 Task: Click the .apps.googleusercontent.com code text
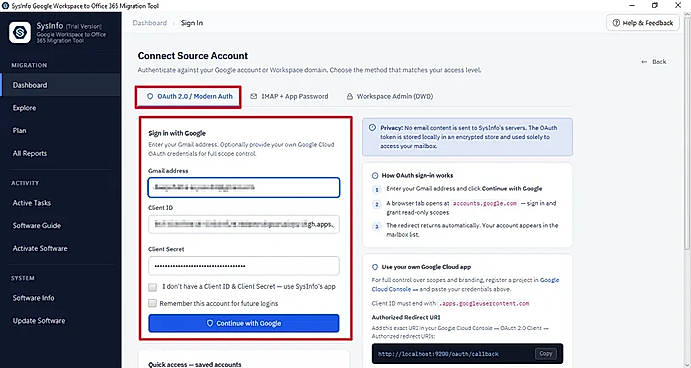pos(483,304)
